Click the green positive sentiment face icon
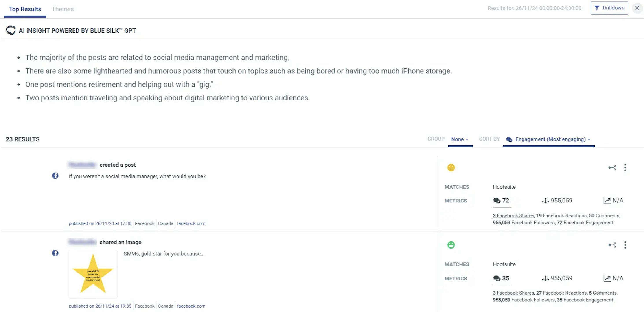The image size is (644, 312). [451, 245]
